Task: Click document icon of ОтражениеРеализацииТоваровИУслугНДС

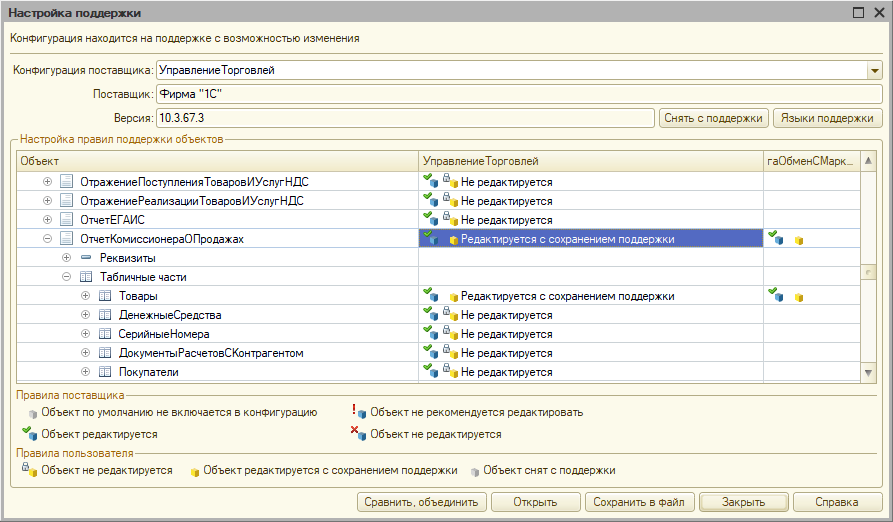Action: click(x=66, y=200)
